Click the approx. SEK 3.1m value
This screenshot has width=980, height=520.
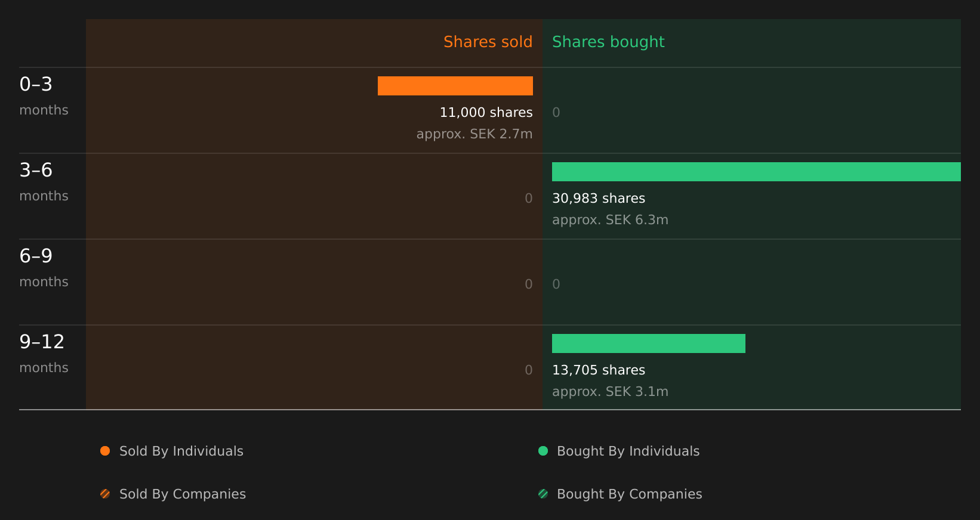click(x=610, y=391)
